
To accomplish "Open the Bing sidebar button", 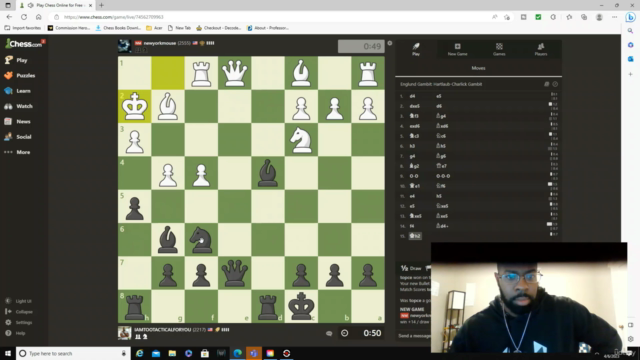I will pos(630,17).
